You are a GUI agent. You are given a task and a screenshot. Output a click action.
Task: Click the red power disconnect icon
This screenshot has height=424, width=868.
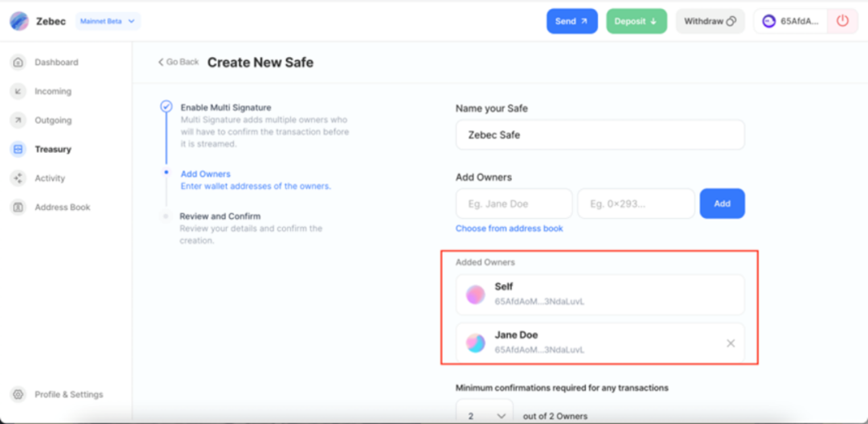[842, 21]
